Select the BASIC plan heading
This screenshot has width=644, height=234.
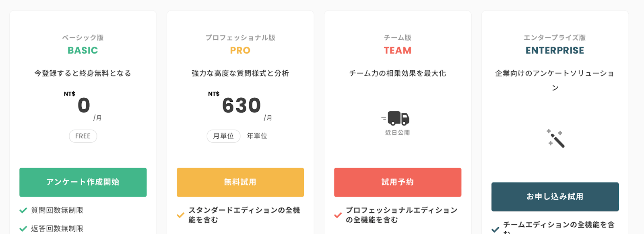[x=83, y=50]
